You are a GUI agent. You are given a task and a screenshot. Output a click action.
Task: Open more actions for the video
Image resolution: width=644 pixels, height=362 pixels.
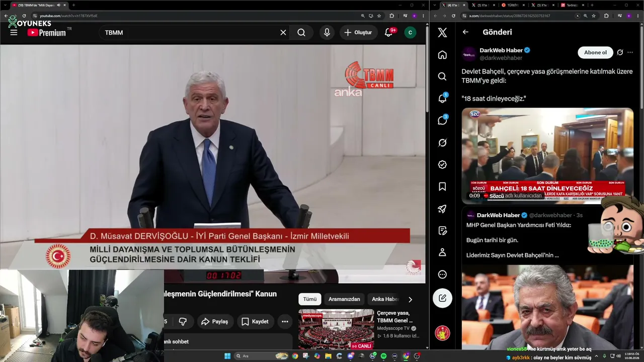click(x=285, y=321)
